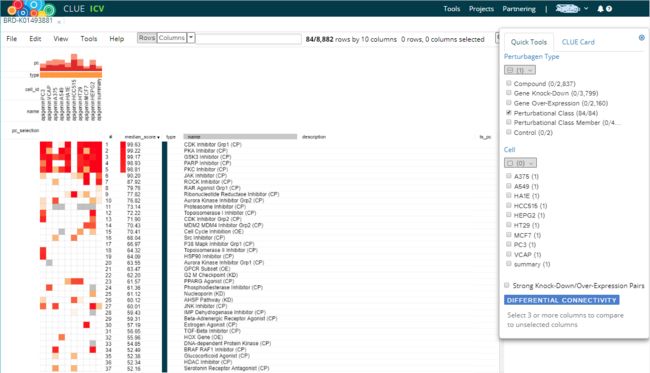Open the Edit menu
This screenshot has height=373, width=650.
[35, 39]
